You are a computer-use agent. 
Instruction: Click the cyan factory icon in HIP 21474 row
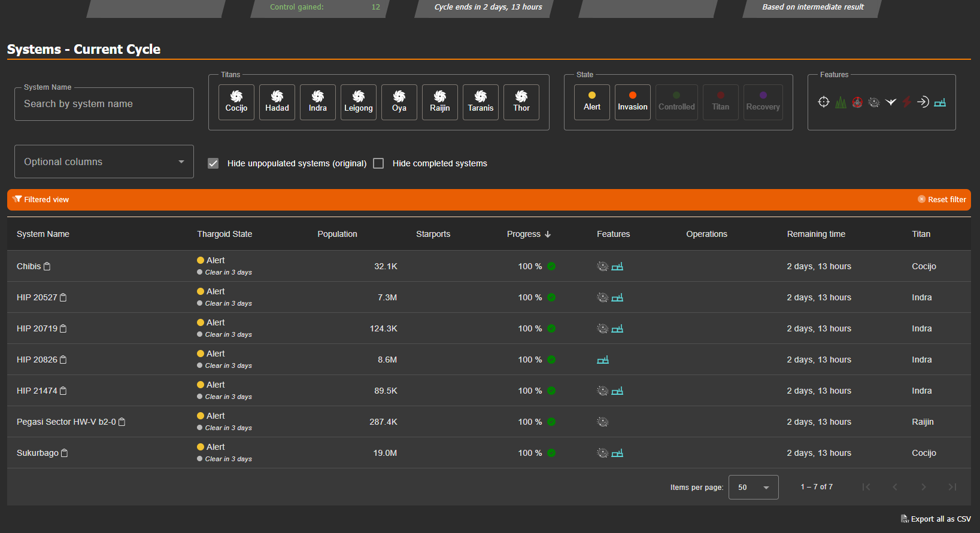pyautogui.click(x=617, y=391)
